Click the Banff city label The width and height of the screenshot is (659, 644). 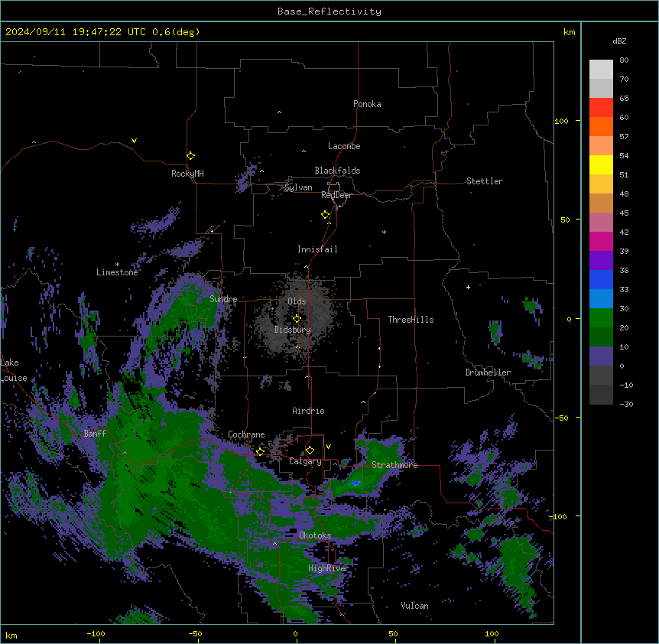pyautogui.click(x=95, y=434)
